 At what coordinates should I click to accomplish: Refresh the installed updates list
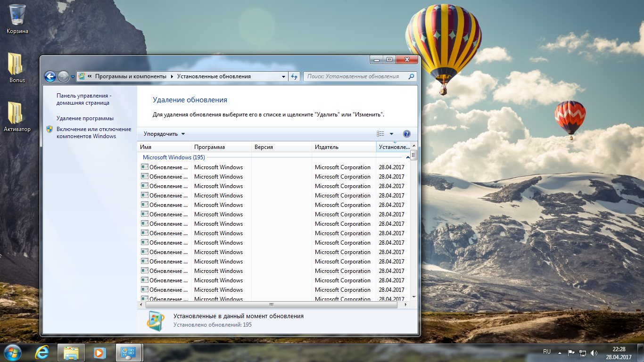pyautogui.click(x=294, y=76)
